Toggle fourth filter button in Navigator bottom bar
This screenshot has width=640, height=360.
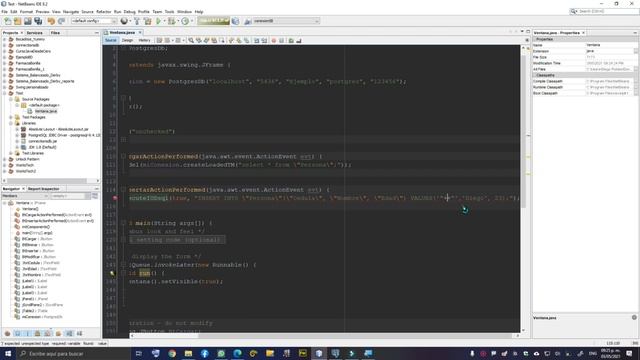click(x=38, y=333)
